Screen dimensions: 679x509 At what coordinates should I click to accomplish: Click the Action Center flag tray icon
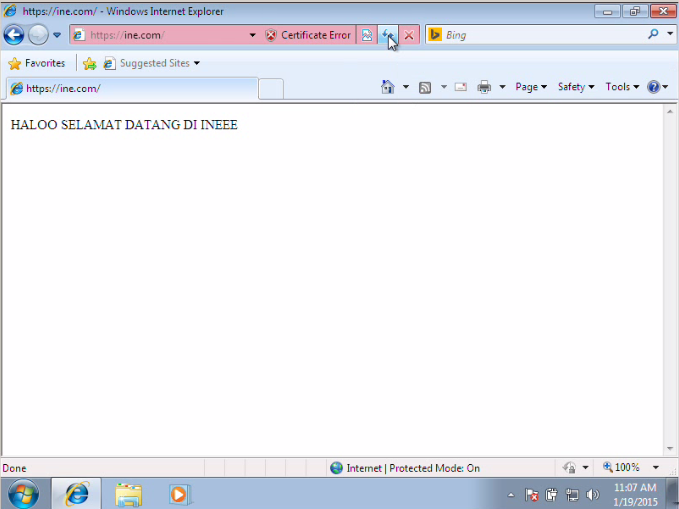click(531, 495)
